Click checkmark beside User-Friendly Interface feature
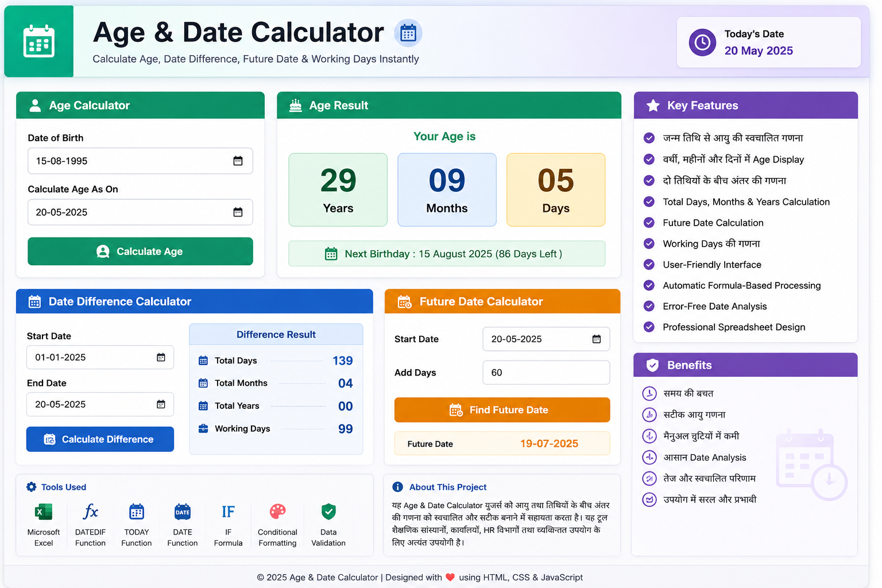The image size is (882, 588). pos(649,265)
